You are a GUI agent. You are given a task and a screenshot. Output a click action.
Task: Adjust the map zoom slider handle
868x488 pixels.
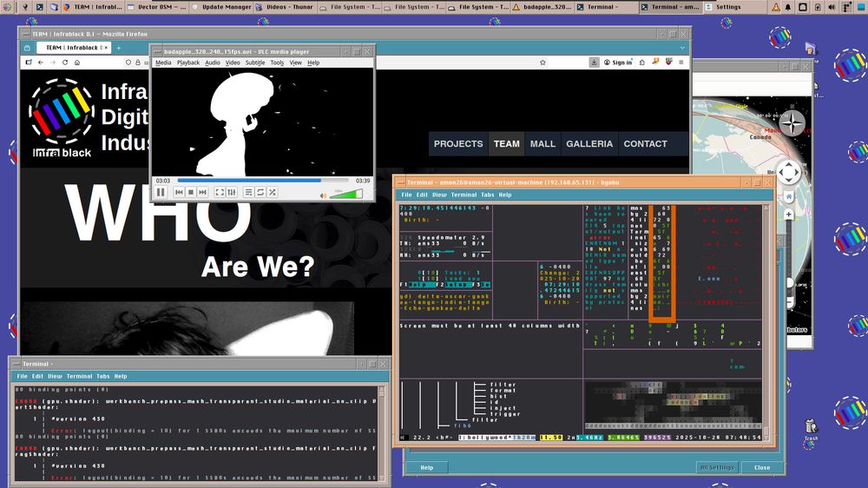(790, 283)
